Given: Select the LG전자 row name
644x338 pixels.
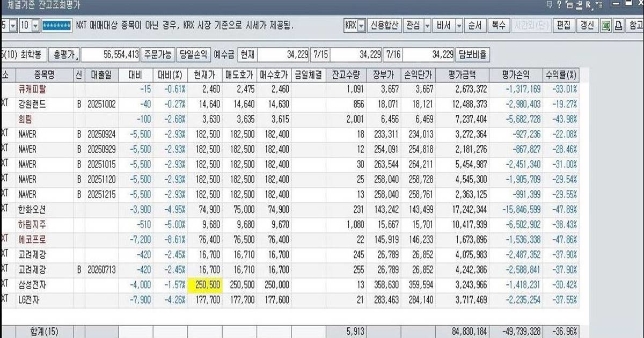Looking at the screenshot, I should point(29,299).
